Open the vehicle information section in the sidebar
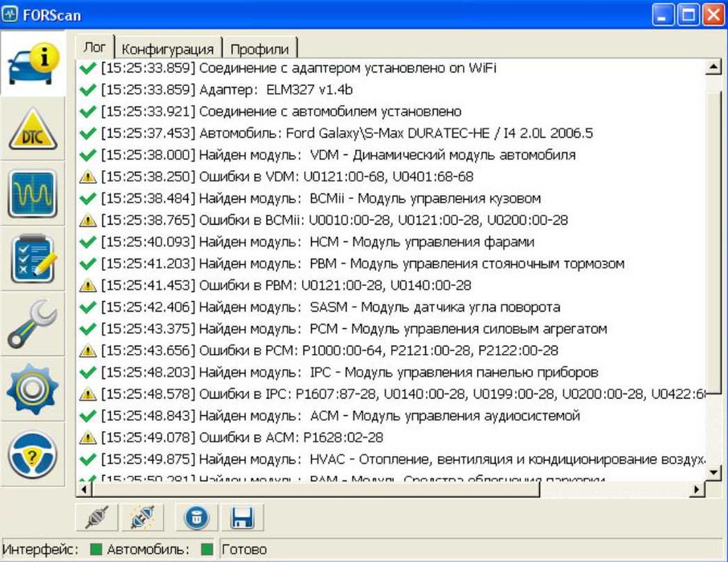Viewport: 728px width, 562px height. point(32,63)
